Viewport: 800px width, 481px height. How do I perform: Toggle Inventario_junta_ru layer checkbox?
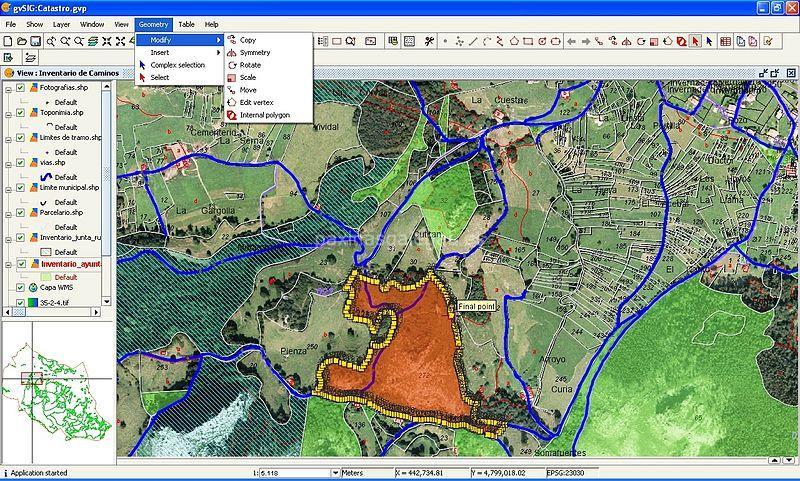20,238
